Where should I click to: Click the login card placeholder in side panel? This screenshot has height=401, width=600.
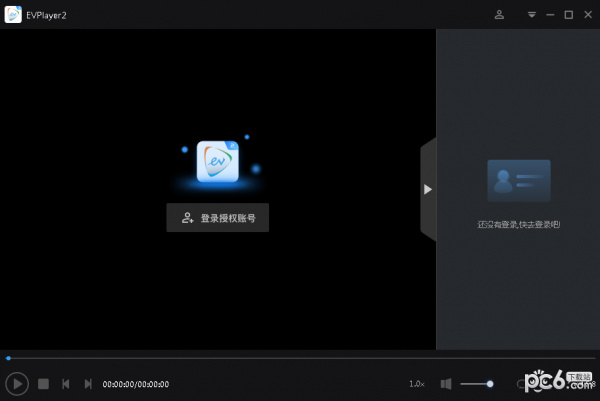tap(519, 181)
